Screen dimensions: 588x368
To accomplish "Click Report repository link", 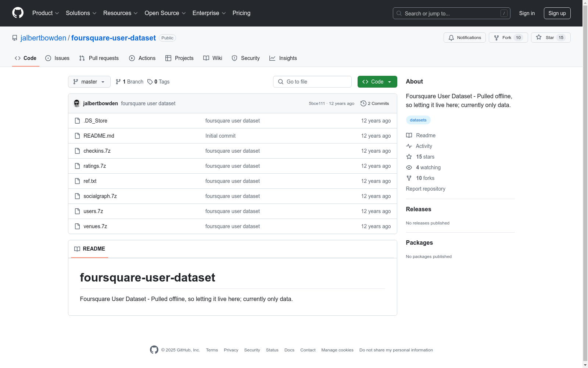I will 426,189.
